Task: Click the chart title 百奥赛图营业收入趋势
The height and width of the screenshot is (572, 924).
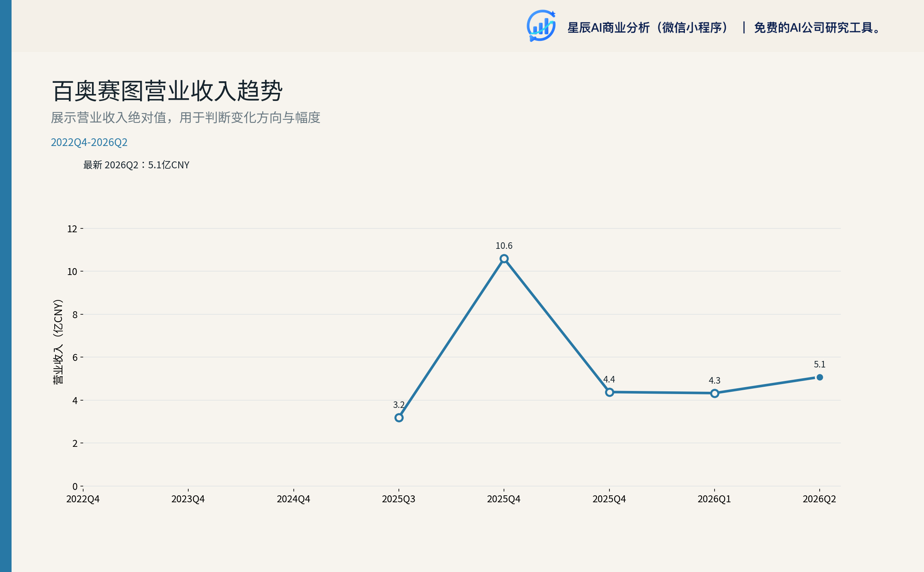Action: [167, 91]
